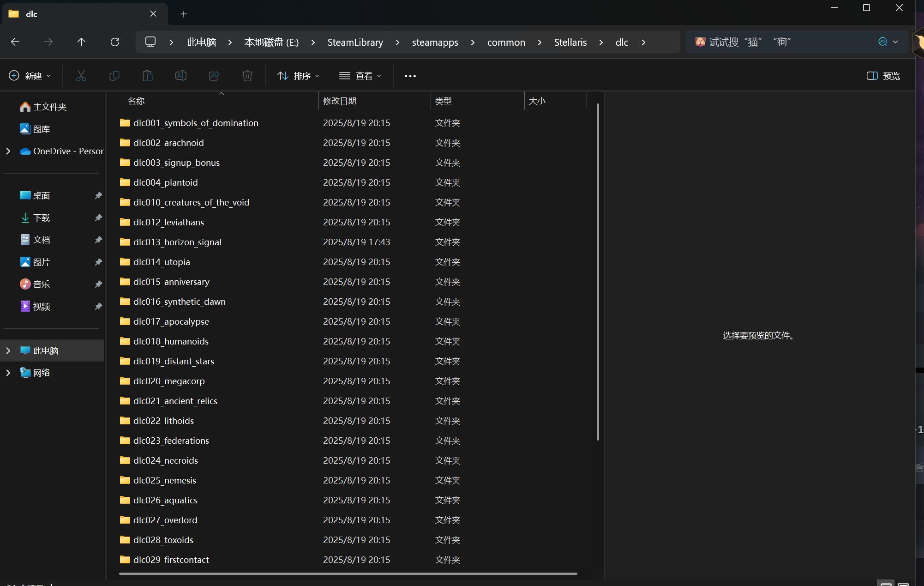Image resolution: width=924 pixels, height=586 pixels.
Task: Click the Share icon in toolbar
Action: coord(214,76)
